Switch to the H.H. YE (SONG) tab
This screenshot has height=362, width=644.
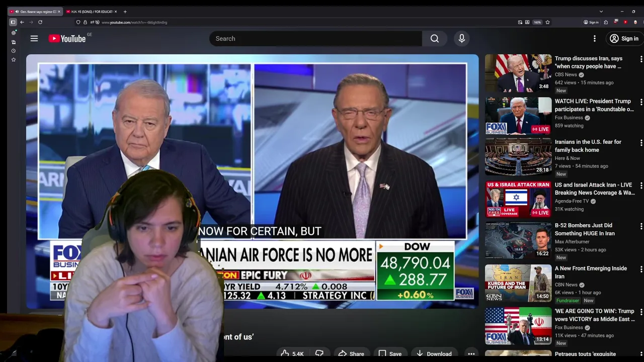(x=91, y=12)
